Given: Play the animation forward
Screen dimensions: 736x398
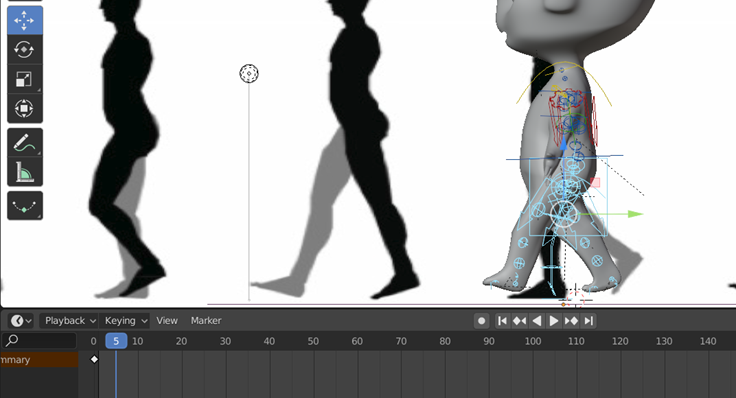Looking at the screenshot, I should [x=553, y=321].
